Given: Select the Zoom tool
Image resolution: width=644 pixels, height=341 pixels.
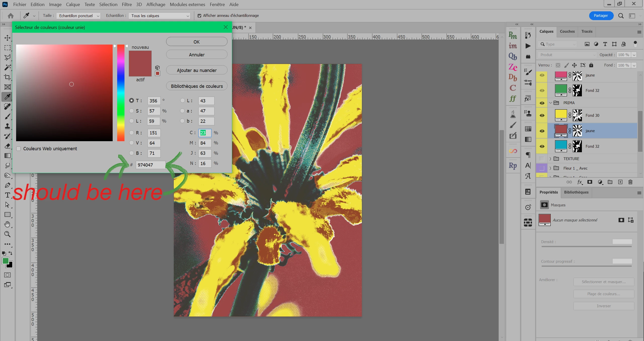Looking at the screenshot, I should pyautogui.click(x=7, y=234).
